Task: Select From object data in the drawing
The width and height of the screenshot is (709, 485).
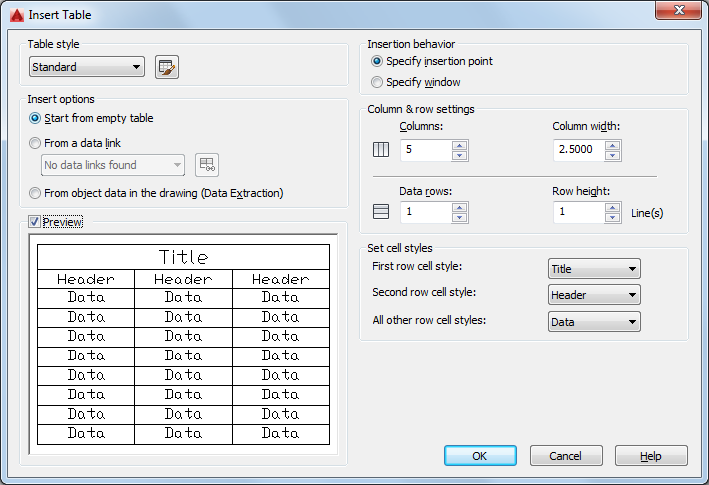Action: (35, 193)
